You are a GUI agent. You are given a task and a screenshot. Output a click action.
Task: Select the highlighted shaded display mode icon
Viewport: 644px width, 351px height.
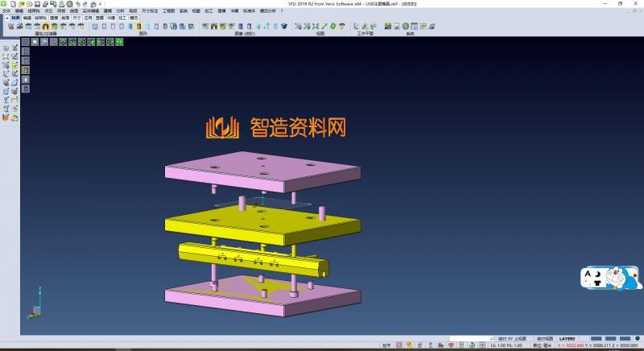tap(138, 27)
